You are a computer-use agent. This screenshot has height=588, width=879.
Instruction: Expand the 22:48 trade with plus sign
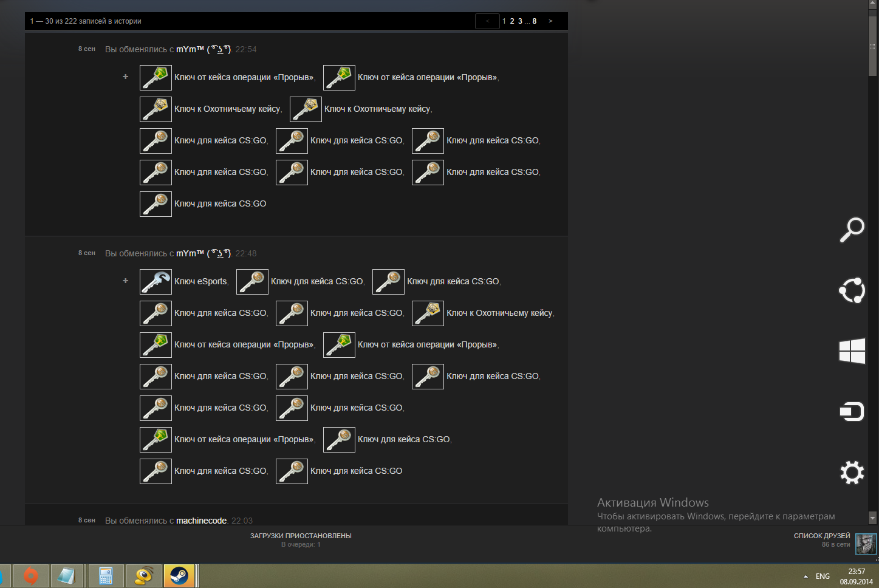[x=126, y=281]
